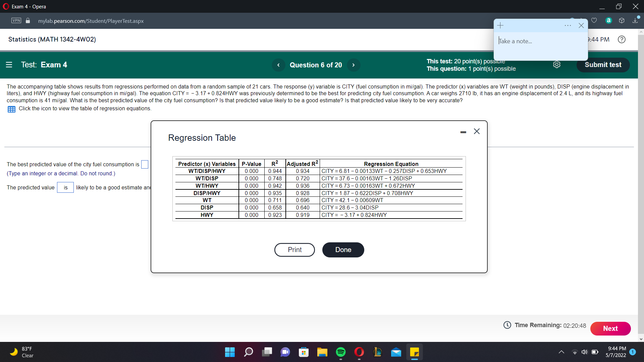Open Spotify from the taskbar
This screenshot has width=644, height=362.
pyautogui.click(x=340, y=352)
